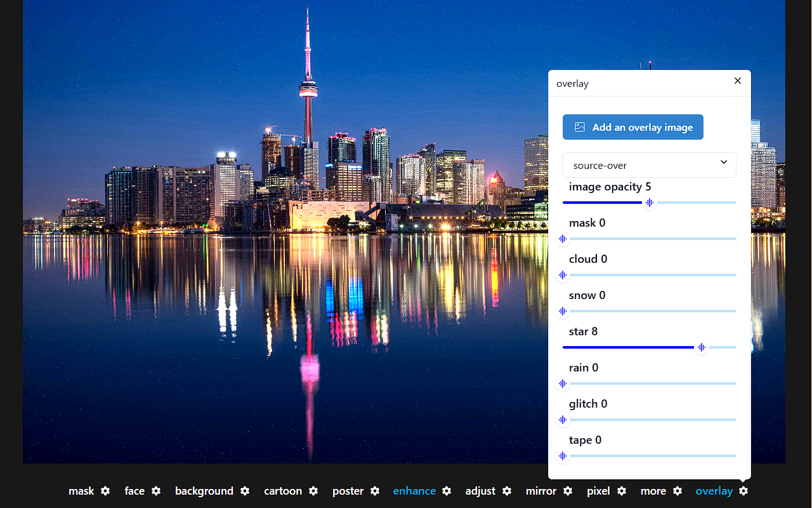The image size is (812, 508).
Task: Open the pixel settings gear
Action: (621, 491)
